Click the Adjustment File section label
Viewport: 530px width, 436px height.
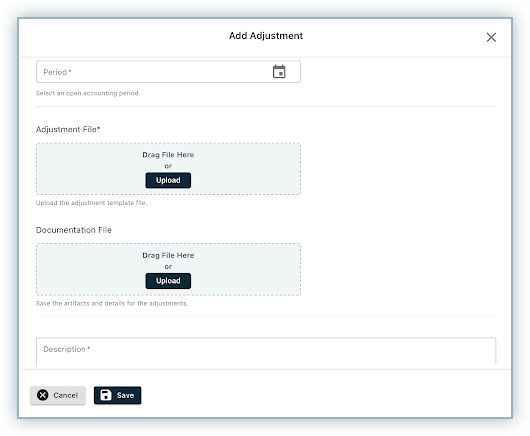[x=68, y=129]
